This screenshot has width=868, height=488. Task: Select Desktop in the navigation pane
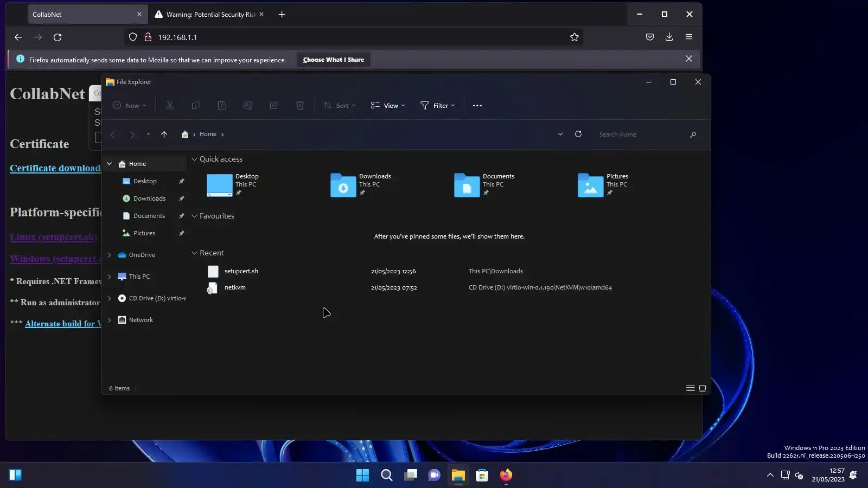tap(145, 181)
